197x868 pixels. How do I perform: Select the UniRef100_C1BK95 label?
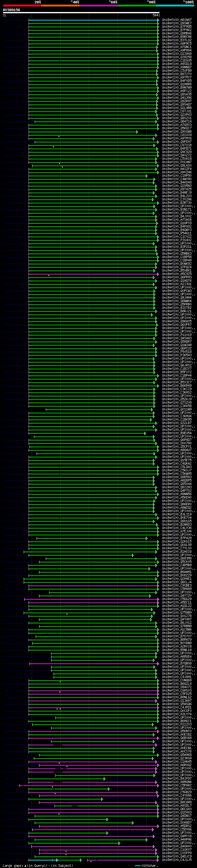[x=177, y=419]
